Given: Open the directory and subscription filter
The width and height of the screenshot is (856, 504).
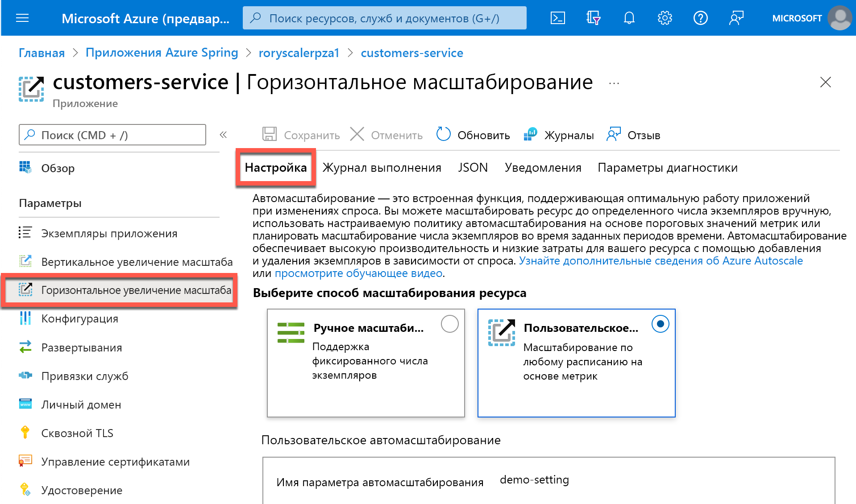Looking at the screenshot, I should [x=593, y=18].
